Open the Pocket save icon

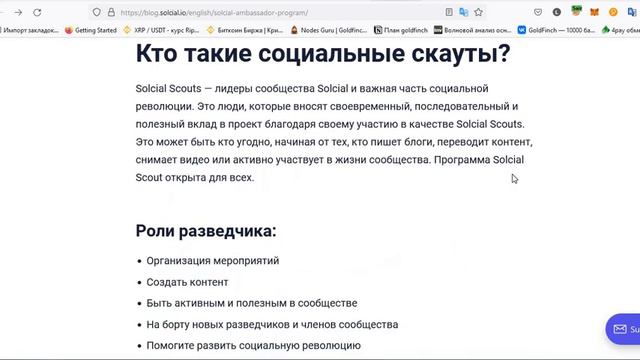(x=538, y=12)
